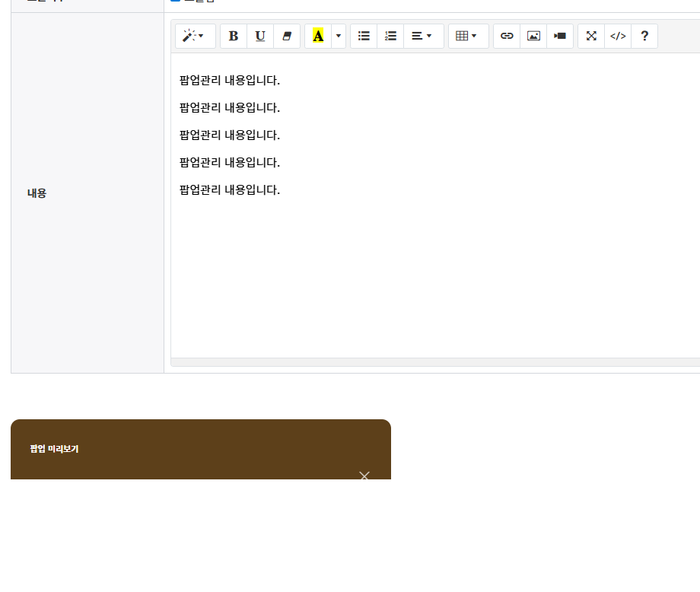Viewport: 700px width, 592px height.
Task: Toggle underline formatting
Action: [260, 36]
